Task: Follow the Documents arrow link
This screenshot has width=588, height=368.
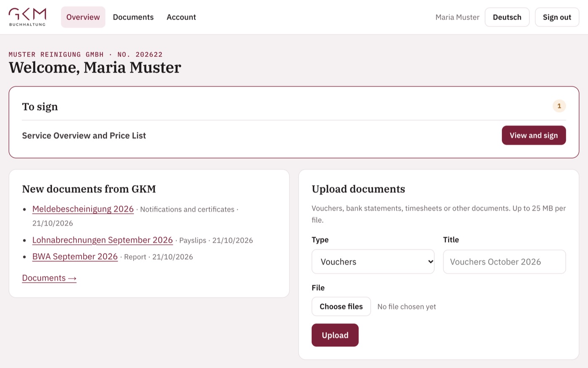Action: coord(49,278)
